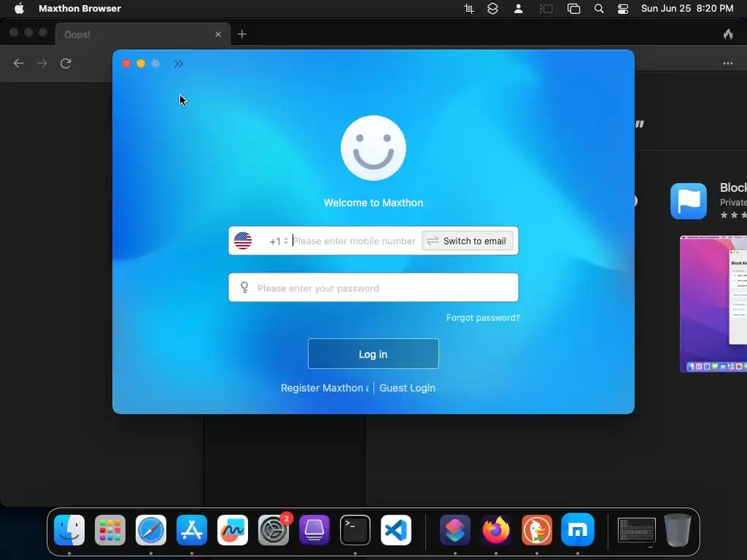Reload page in Maxthon browser
This screenshot has height=560, width=747.
[x=66, y=63]
